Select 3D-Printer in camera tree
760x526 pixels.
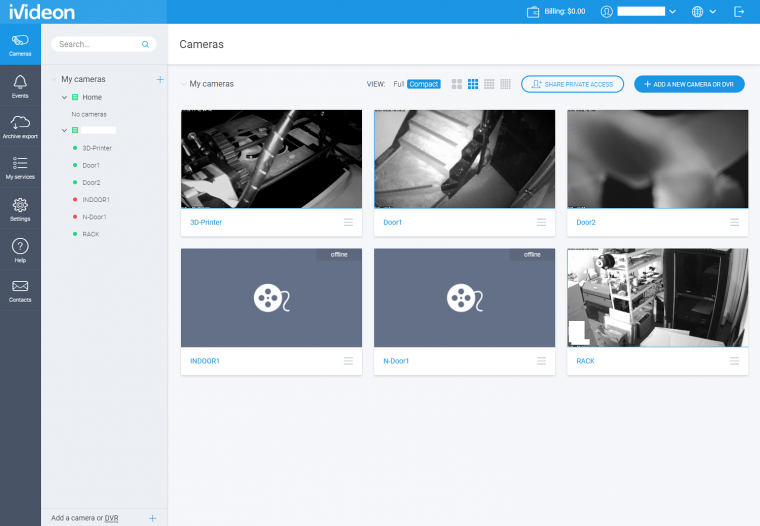coord(97,148)
